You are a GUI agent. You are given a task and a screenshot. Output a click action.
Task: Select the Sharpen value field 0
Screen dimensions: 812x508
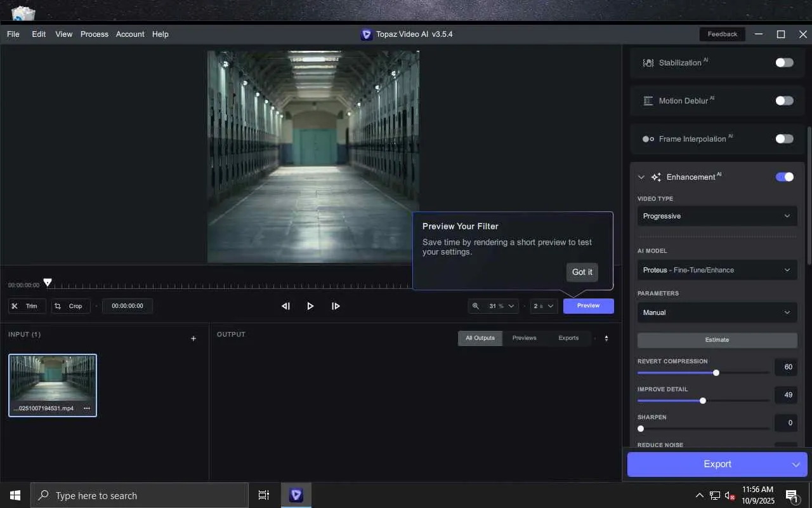pyautogui.click(x=785, y=423)
